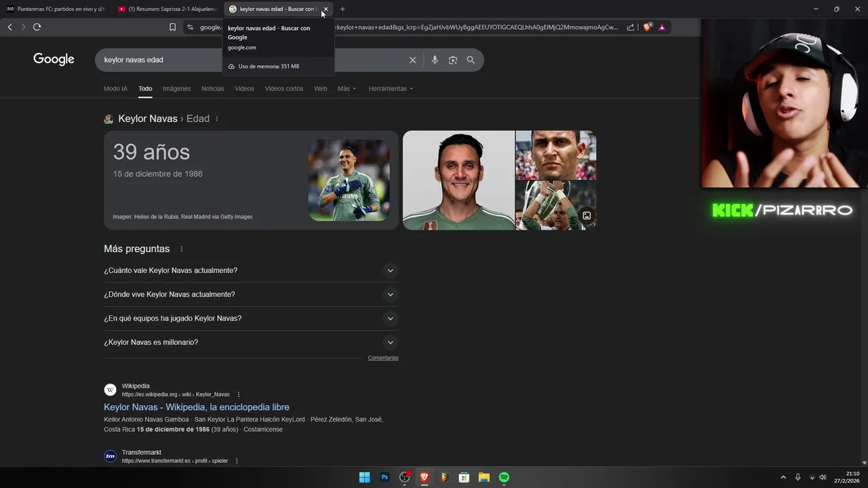868x488 pixels.
Task: Click the bookmark icon in the toolbar
Action: coord(172,27)
